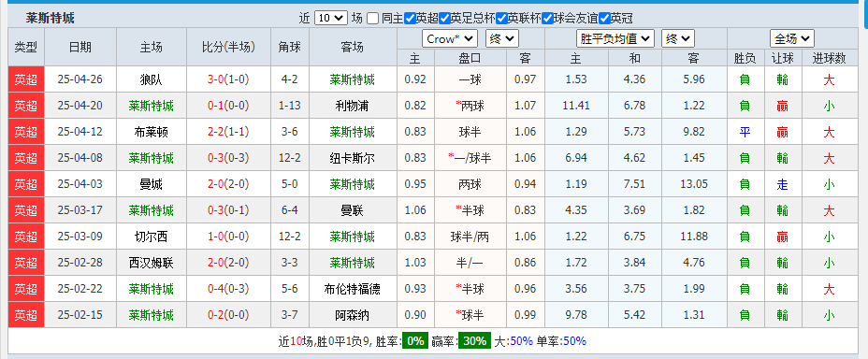Select corner count 5-0 for 曼城 match
Screen dimensions: 868x359
290,184
